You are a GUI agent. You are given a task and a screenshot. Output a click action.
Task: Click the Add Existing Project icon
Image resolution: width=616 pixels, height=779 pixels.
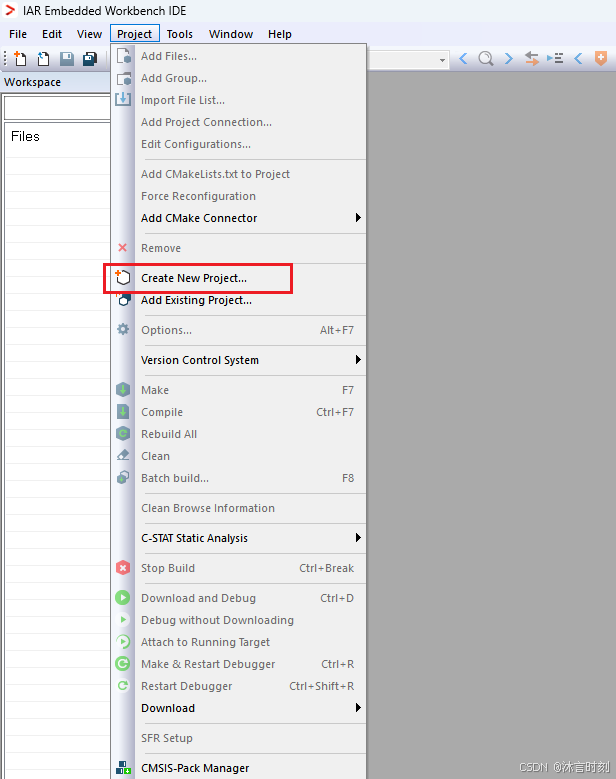123,300
